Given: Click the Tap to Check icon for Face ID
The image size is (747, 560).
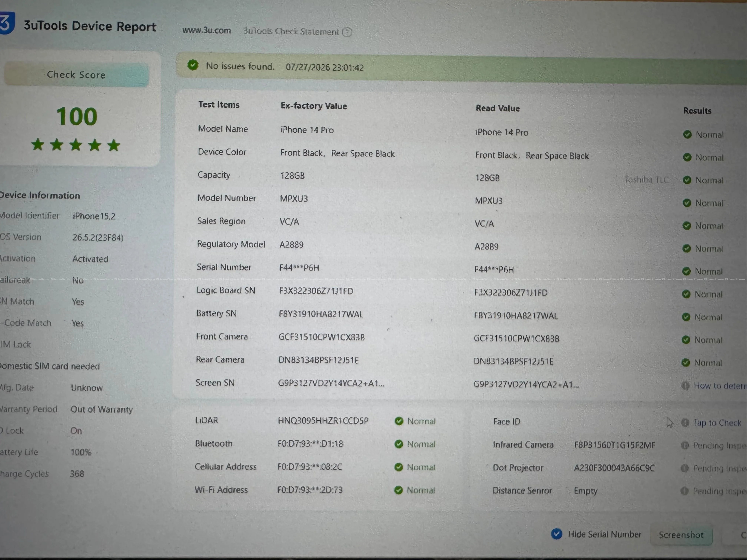Looking at the screenshot, I should click(685, 422).
